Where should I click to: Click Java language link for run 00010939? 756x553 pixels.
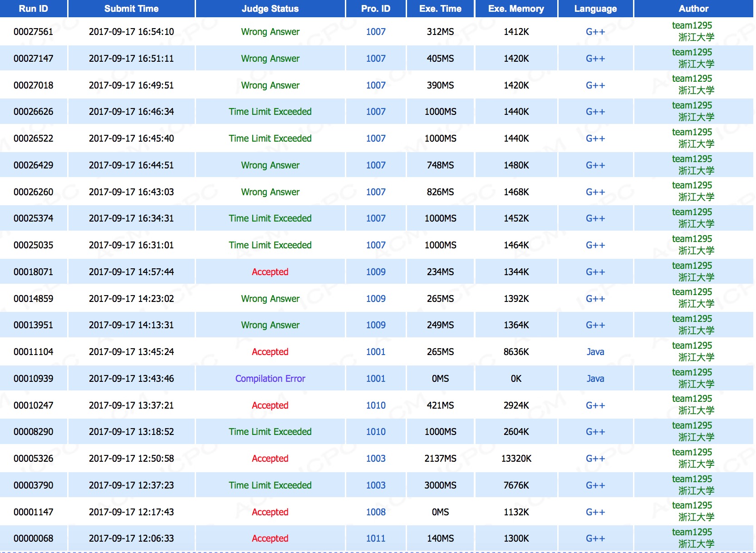click(x=595, y=379)
